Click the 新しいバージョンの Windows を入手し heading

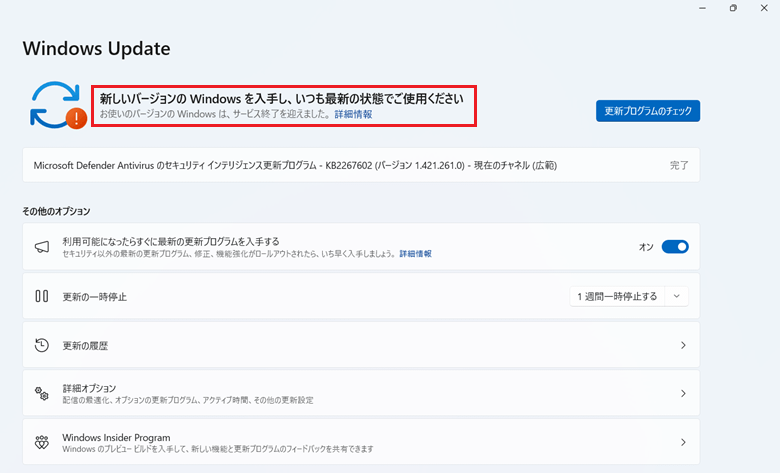coord(282,98)
